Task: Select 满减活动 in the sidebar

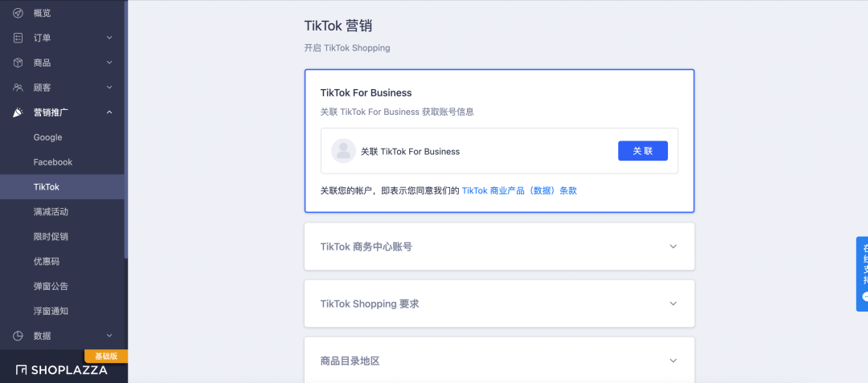Action: (x=51, y=212)
